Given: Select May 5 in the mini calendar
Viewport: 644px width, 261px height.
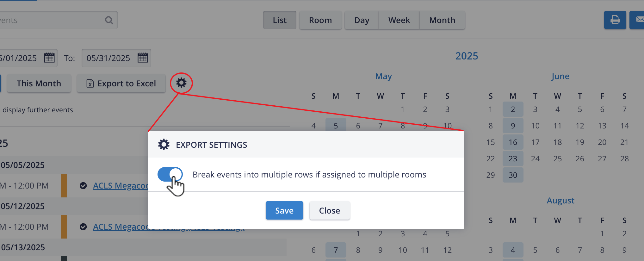Looking at the screenshot, I should [336, 125].
